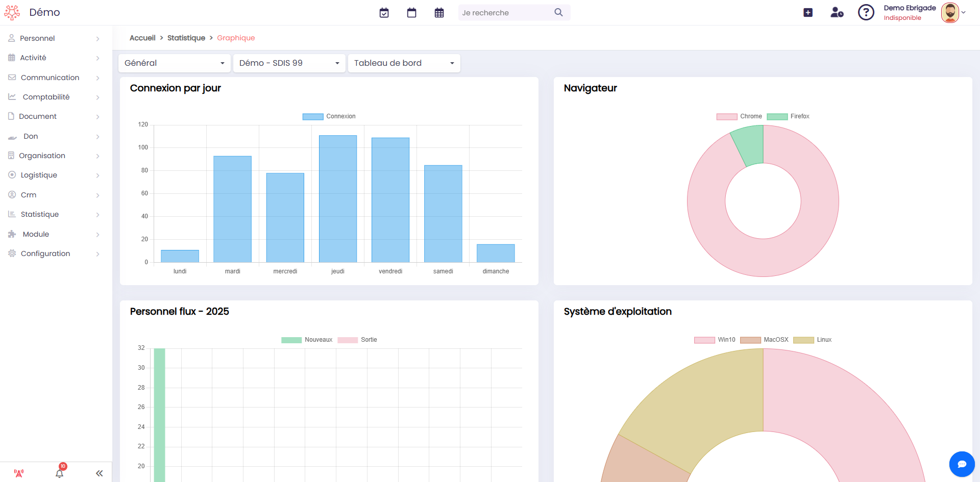Toggle Nouveaux series in Personnel flux legend
The width and height of the screenshot is (980, 482).
(x=307, y=340)
